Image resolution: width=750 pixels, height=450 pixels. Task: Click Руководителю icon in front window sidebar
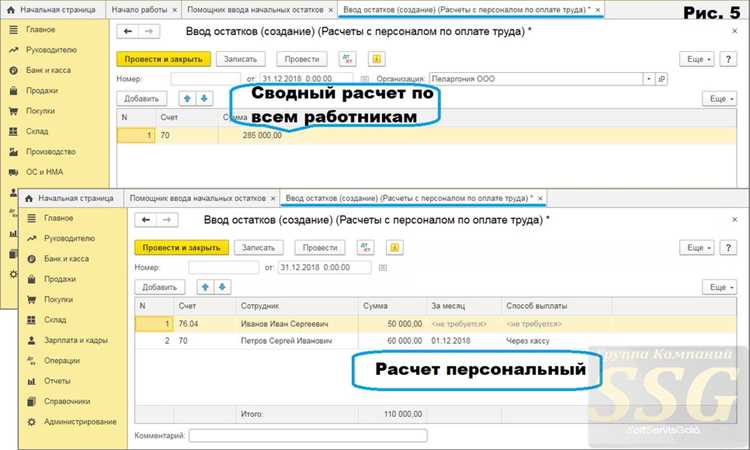click(32, 238)
